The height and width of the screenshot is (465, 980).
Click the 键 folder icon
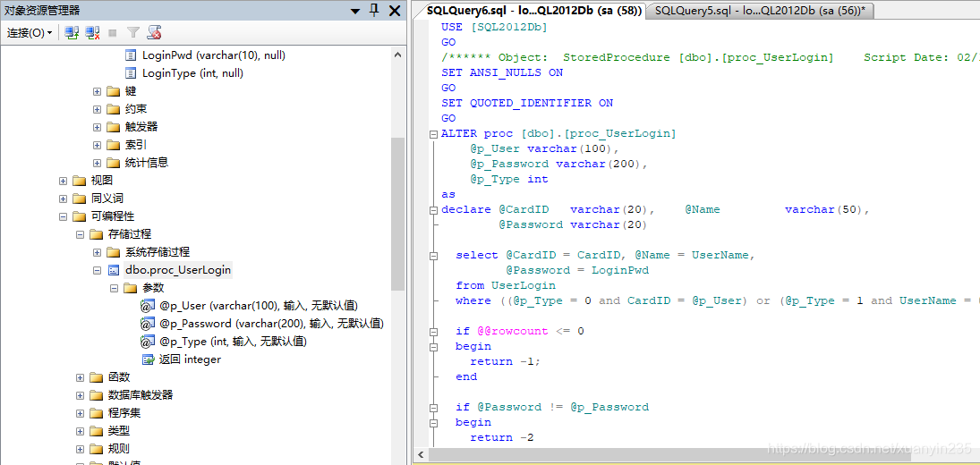click(113, 91)
